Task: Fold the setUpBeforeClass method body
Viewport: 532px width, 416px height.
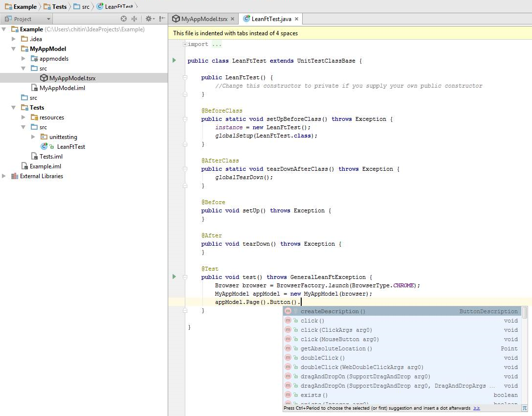Action: 185,119
